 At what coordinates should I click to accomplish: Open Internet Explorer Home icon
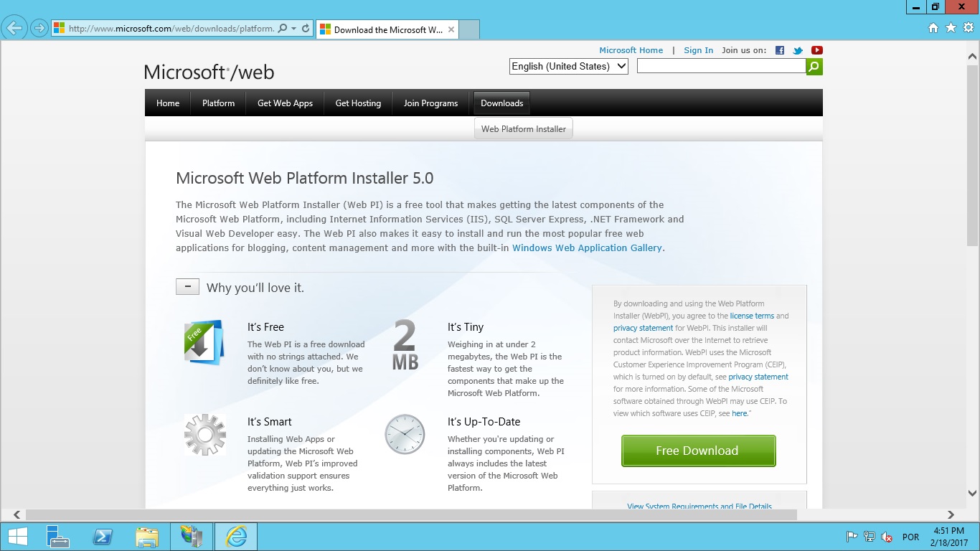click(933, 28)
